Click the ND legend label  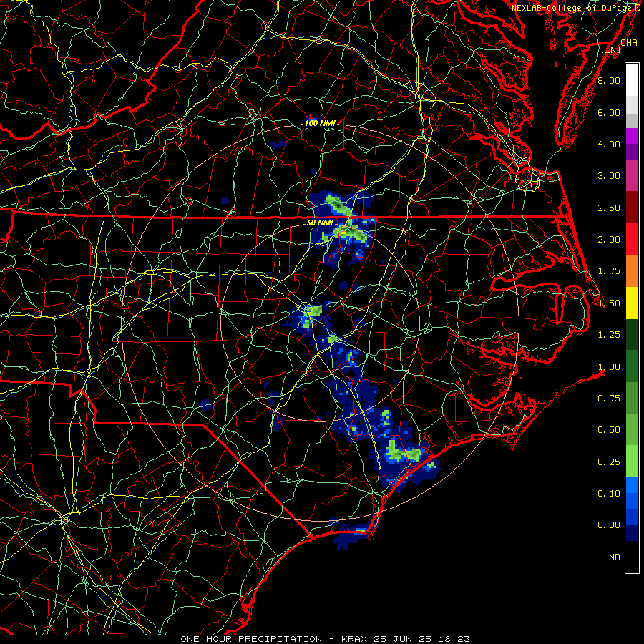tap(615, 557)
